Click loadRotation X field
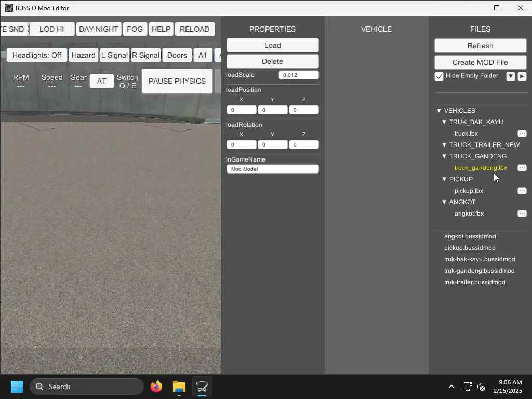 (242, 144)
